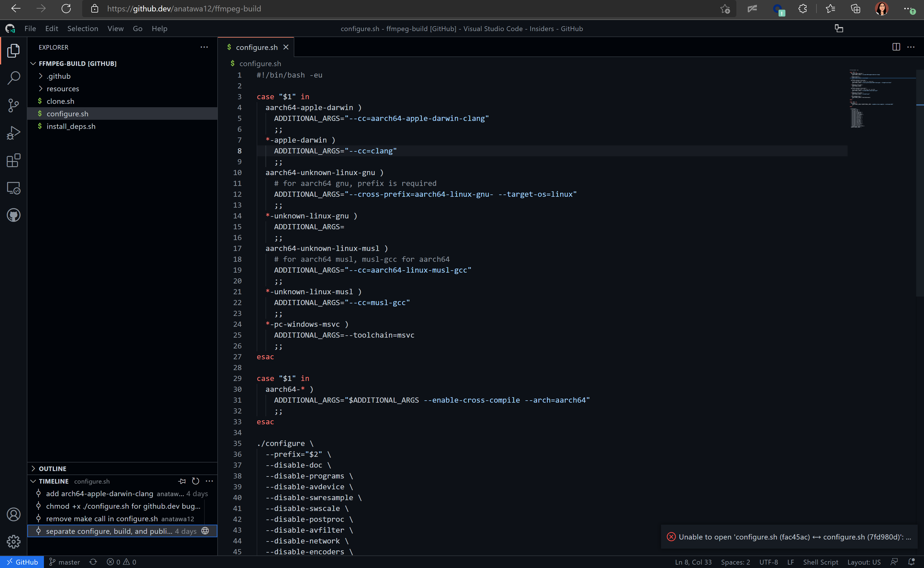Select configure.sh in the explorer tree

click(122, 113)
